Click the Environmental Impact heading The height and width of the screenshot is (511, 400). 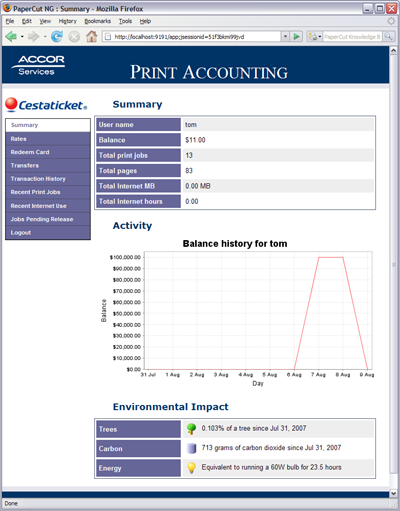click(171, 407)
